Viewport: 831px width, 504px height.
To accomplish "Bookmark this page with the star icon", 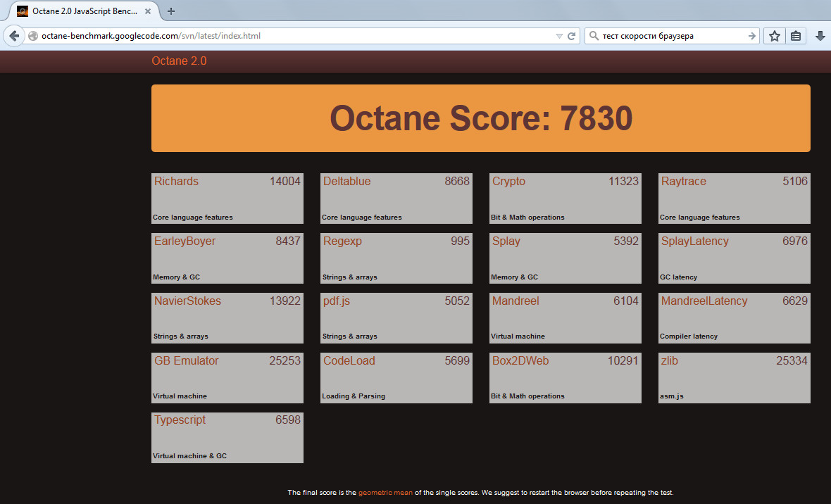I will [x=774, y=36].
